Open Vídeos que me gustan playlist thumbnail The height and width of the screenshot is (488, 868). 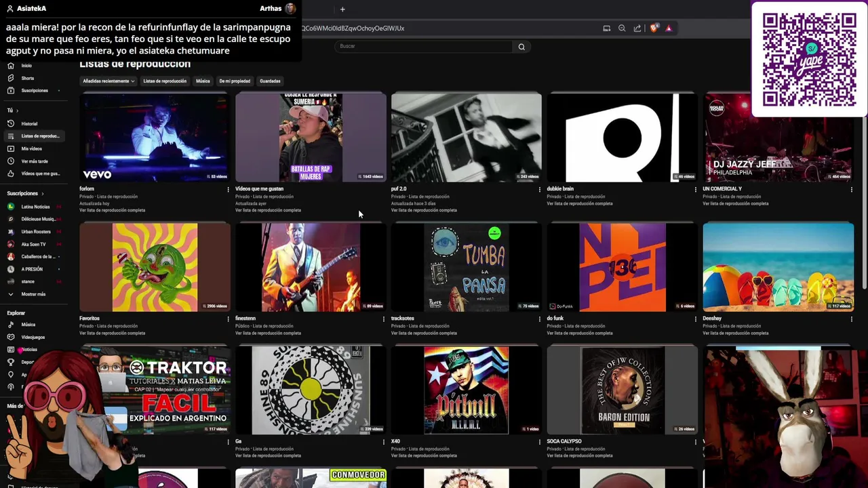(311, 138)
